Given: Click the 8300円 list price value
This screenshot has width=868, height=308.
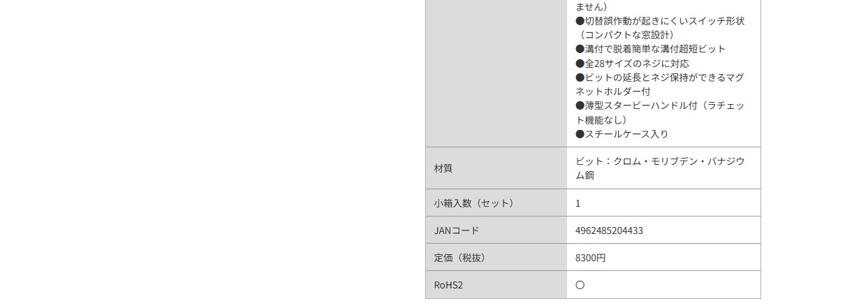Looking at the screenshot, I should (x=590, y=258).
